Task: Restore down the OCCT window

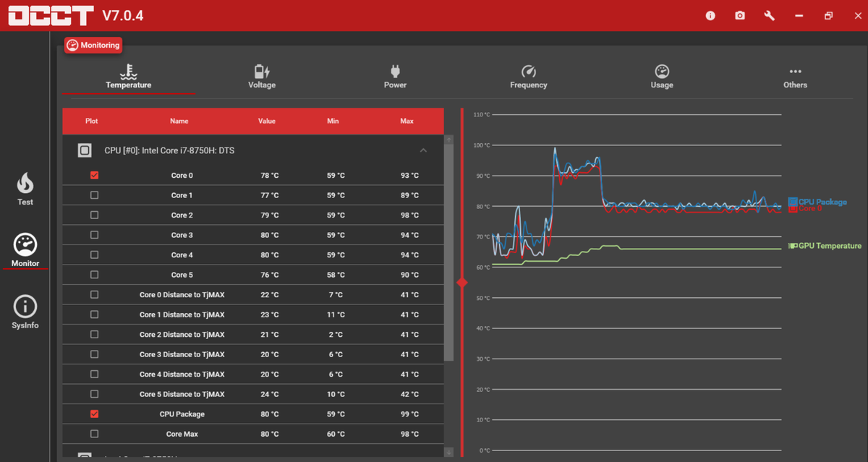Action: tap(828, 15)
